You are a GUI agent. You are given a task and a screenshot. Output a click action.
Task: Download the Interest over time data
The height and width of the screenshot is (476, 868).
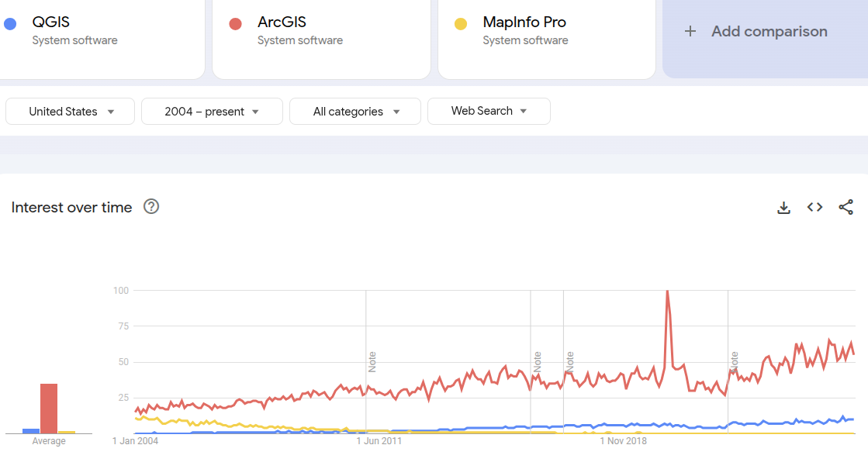pyautogui.click(x=783, y=207)
